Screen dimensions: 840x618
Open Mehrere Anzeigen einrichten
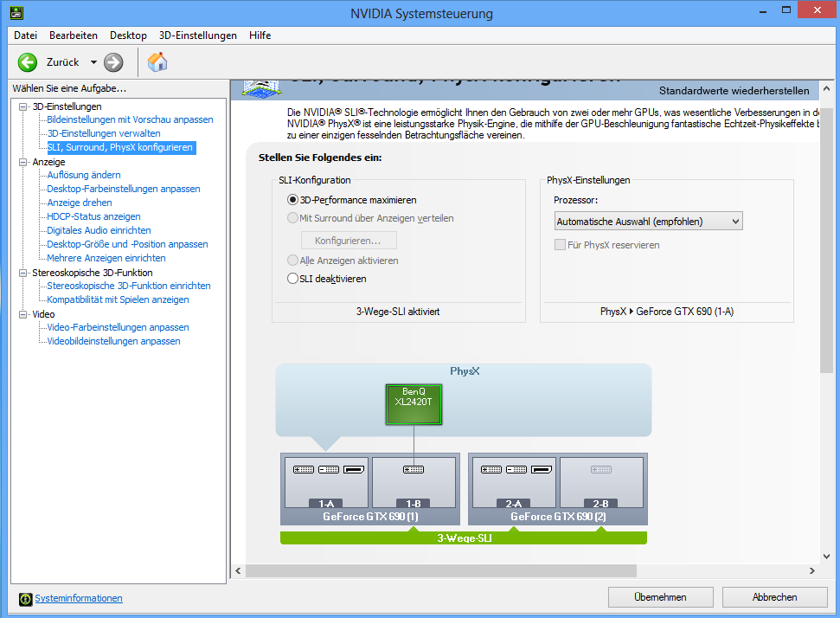point(106,258)
